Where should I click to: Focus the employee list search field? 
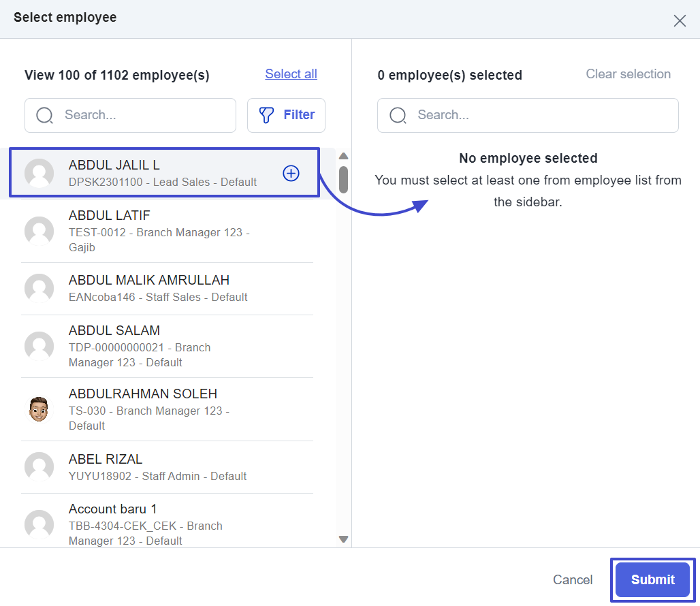tap(143, 115)
